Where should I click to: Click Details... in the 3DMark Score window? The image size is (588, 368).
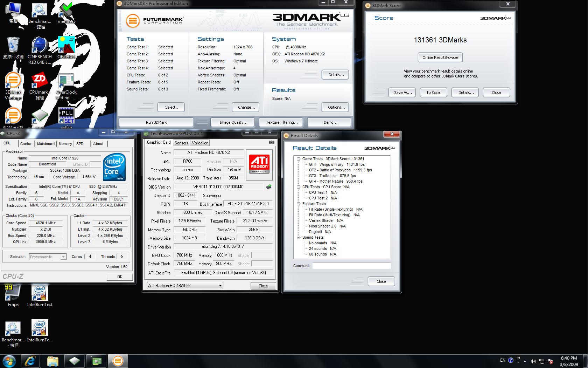coord(466,93)
